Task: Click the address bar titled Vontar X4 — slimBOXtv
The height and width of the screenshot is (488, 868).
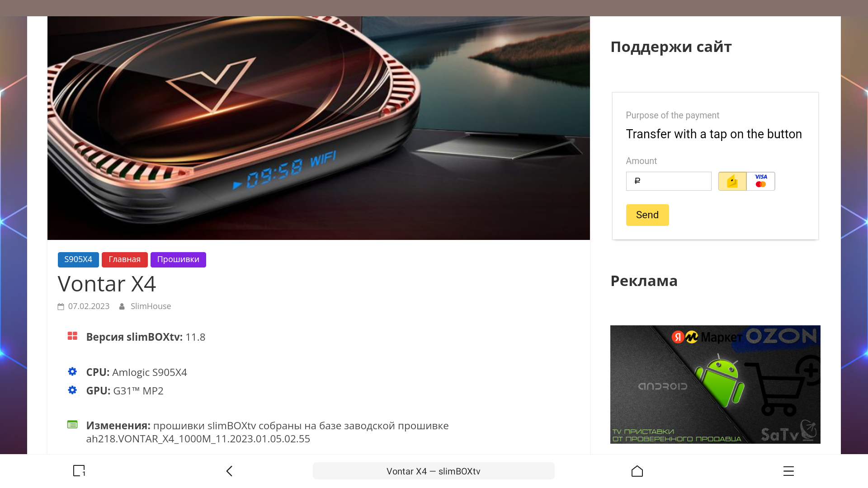Action: point(434,471)
